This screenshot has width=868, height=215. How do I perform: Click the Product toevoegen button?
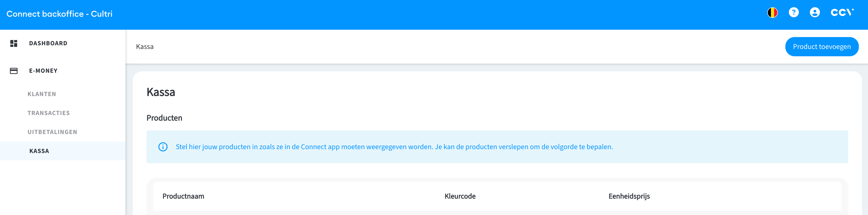(x=822, y=47)
